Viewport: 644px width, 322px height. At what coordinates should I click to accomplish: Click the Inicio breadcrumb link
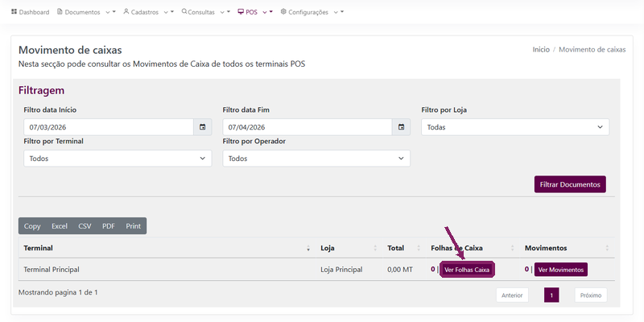click(541, 49)
